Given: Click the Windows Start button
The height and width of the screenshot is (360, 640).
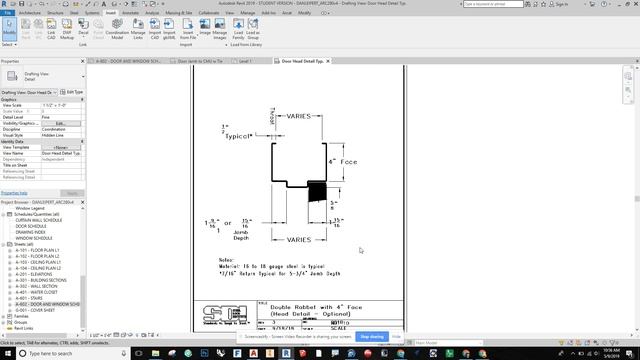Looking at the screenshot, I should pos(7,353).
